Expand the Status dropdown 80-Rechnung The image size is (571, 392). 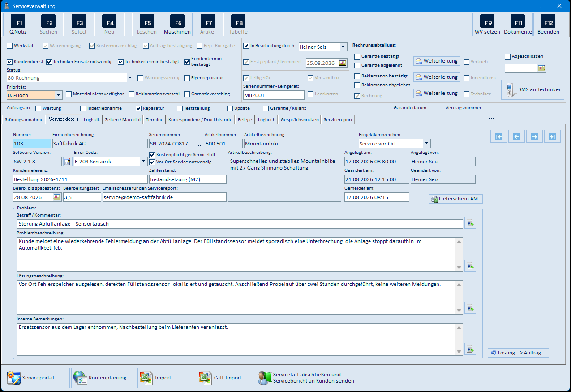tap(130, 78)
